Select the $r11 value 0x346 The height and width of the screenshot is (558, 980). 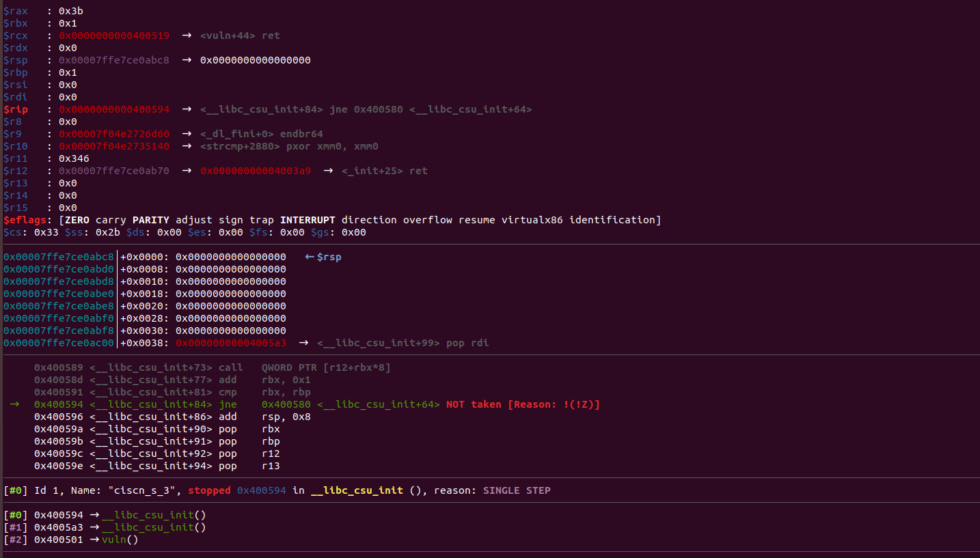point(74,158)
